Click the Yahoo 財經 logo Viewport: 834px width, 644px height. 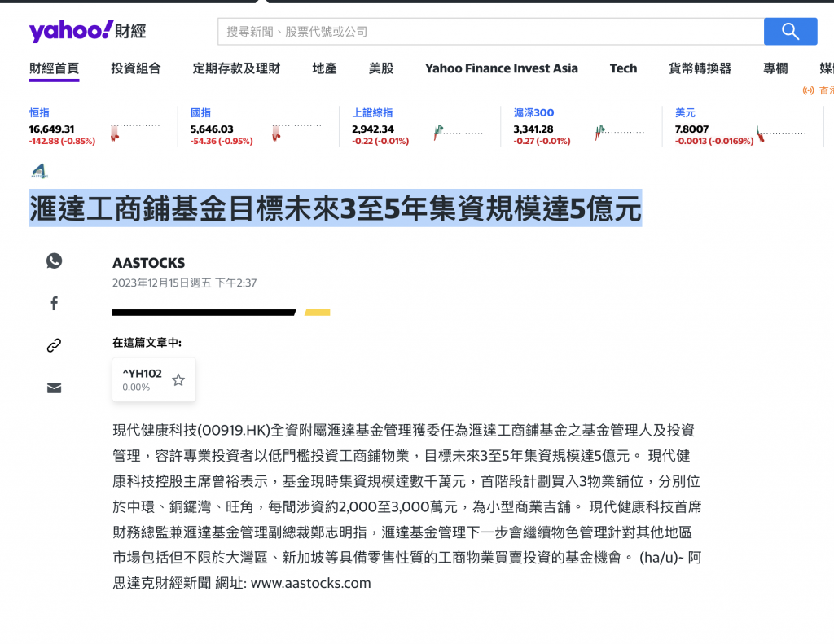[x=87, y=31]
